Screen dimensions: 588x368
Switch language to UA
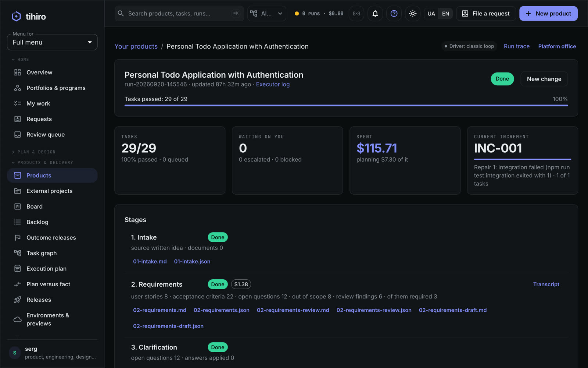click(x=431, y=14)
